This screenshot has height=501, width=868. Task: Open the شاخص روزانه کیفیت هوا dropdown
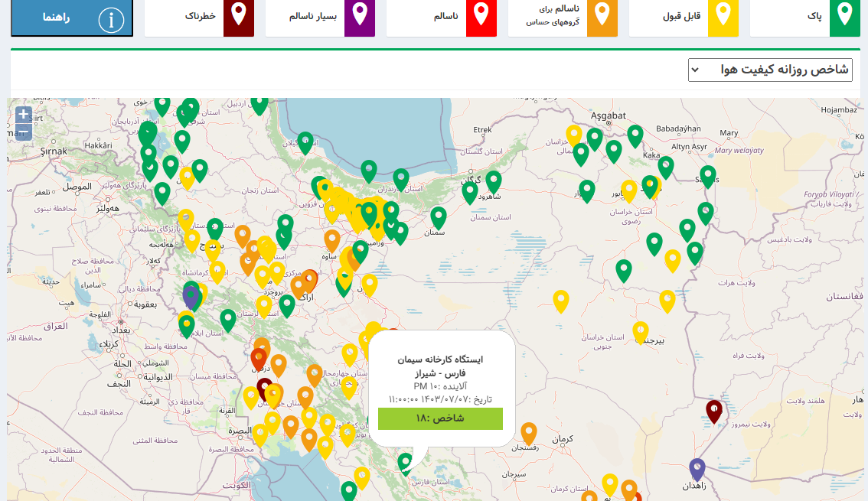click(x=770, y=69)
